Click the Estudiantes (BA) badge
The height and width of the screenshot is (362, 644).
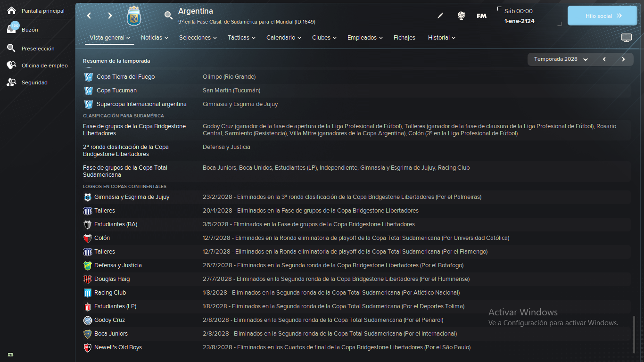click(x=87, y=224)
